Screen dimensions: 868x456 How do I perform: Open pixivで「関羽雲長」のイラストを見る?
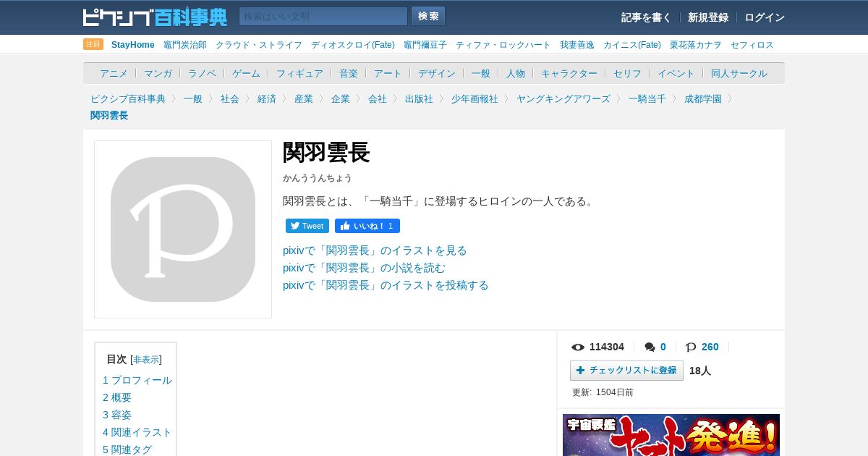pos(375,250)
